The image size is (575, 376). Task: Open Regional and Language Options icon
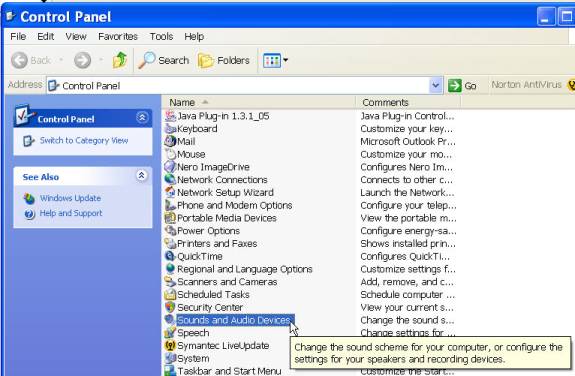(x=170, y=269)
